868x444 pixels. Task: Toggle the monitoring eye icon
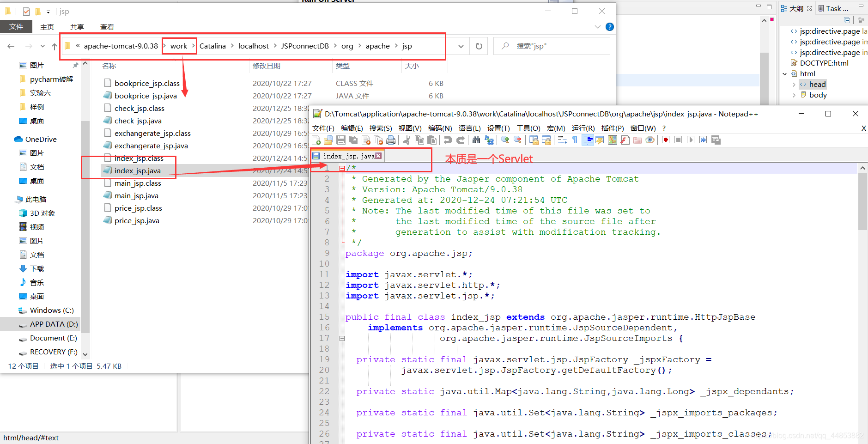(x=650, y=140)
